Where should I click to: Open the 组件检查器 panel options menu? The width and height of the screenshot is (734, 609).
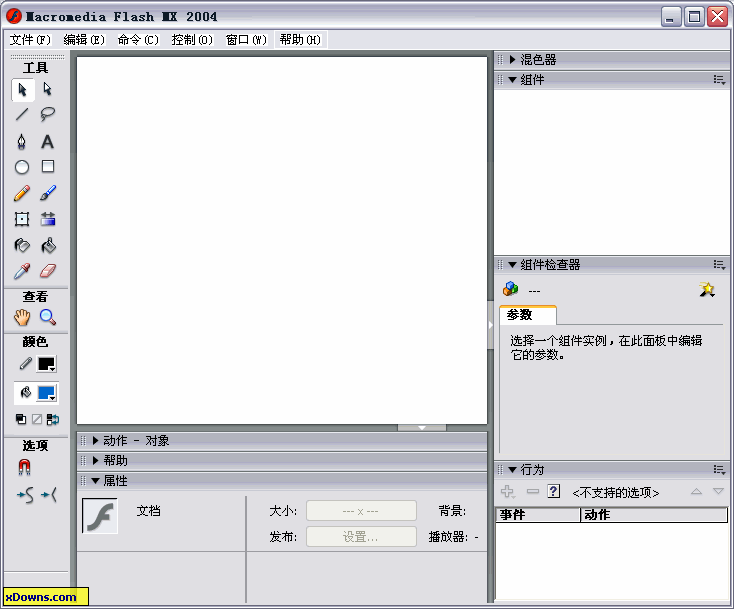(x=719, y=265)
